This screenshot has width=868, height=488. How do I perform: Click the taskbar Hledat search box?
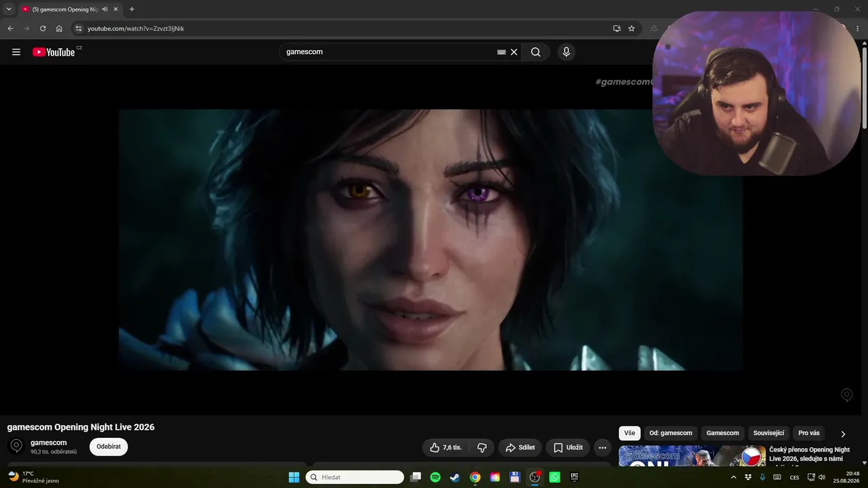pos(355,477)
